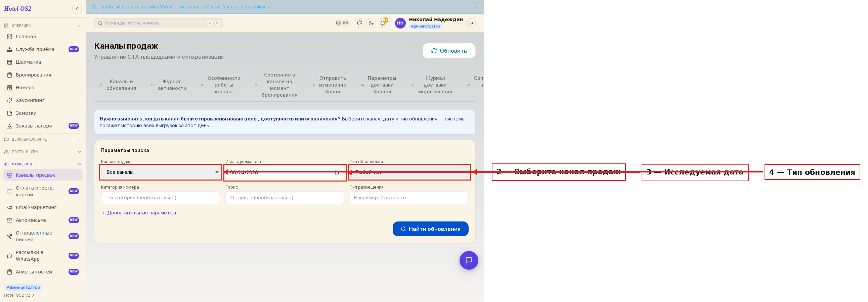Open Email-маркетинг in the sidebar

[43, 208]
